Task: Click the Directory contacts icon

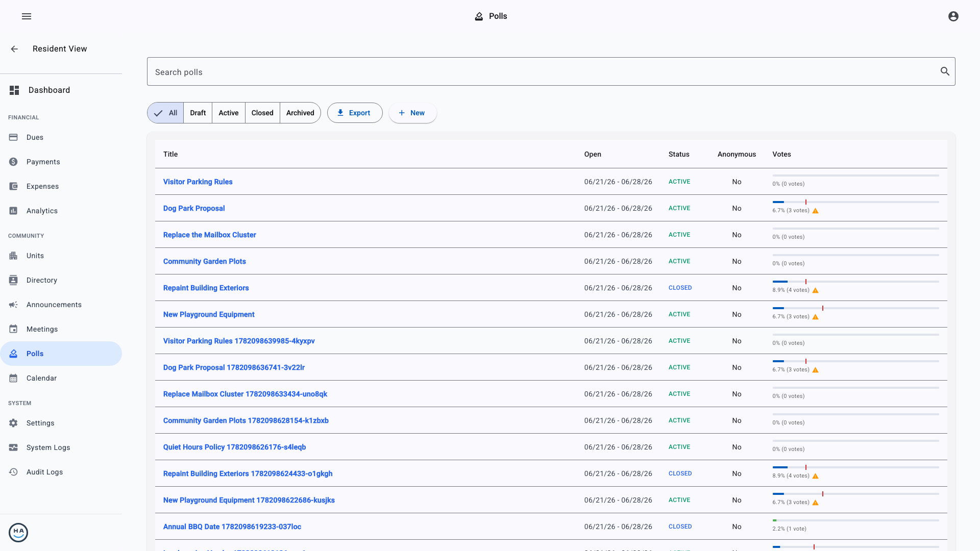Action: pos(13,280)
